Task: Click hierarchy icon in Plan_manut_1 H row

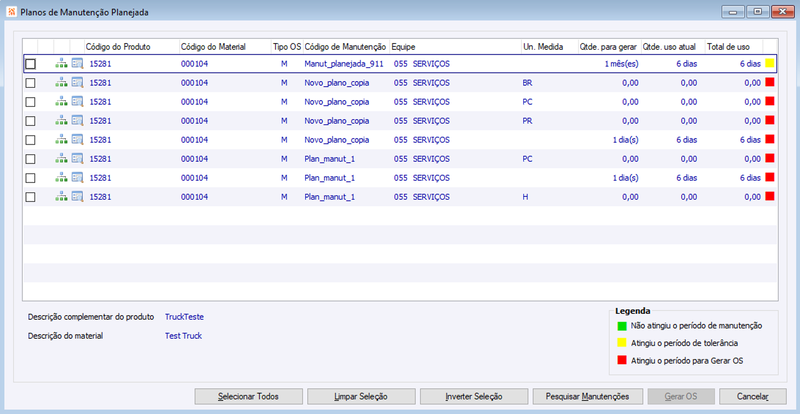Action: click(61, 197)
